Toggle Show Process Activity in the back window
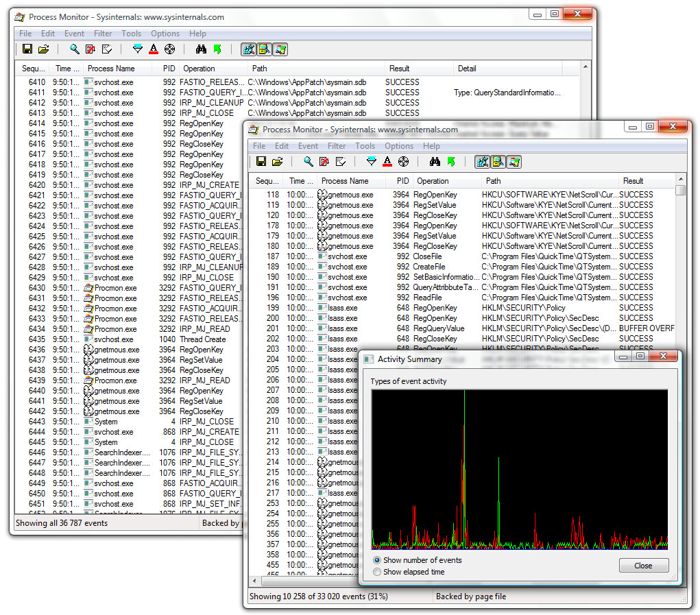The image size is (700, 615). coord(280,49)
